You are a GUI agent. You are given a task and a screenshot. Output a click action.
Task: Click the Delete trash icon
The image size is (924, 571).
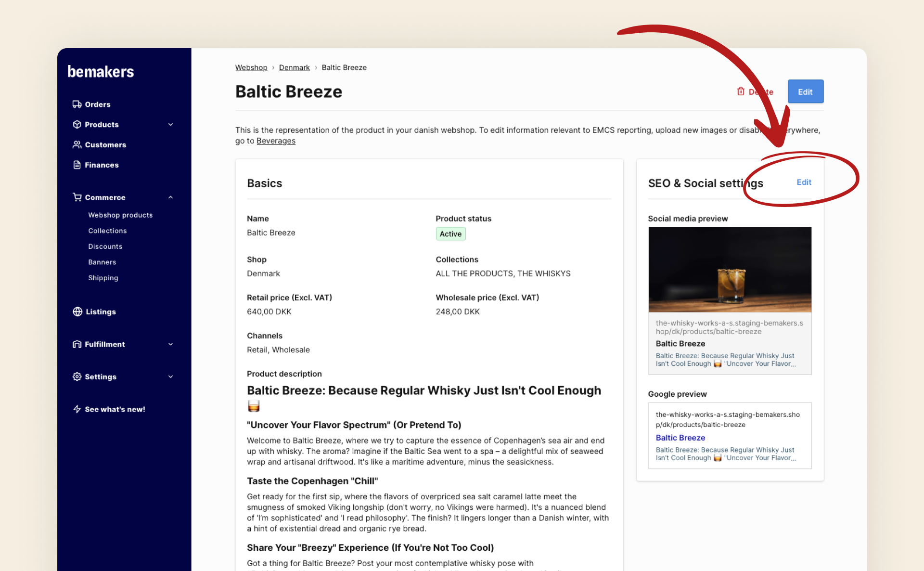pos(741,91)
